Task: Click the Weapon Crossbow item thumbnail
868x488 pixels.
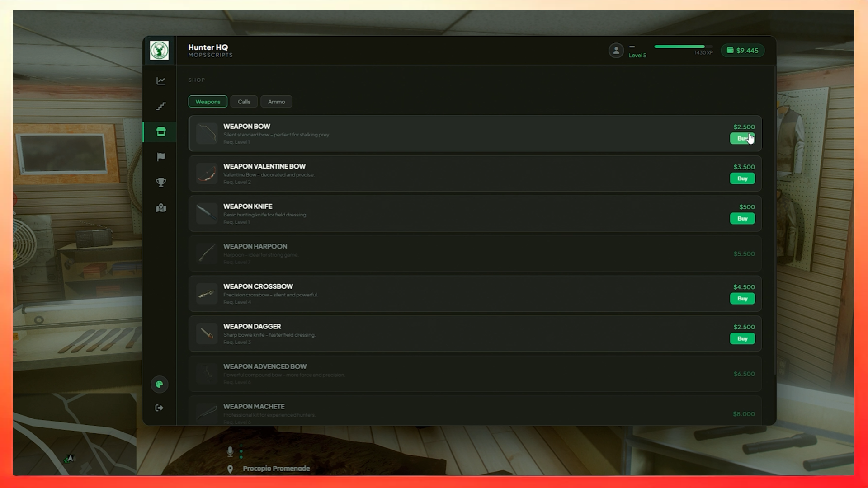Action: pyautogui.click(x=207, y=294)
